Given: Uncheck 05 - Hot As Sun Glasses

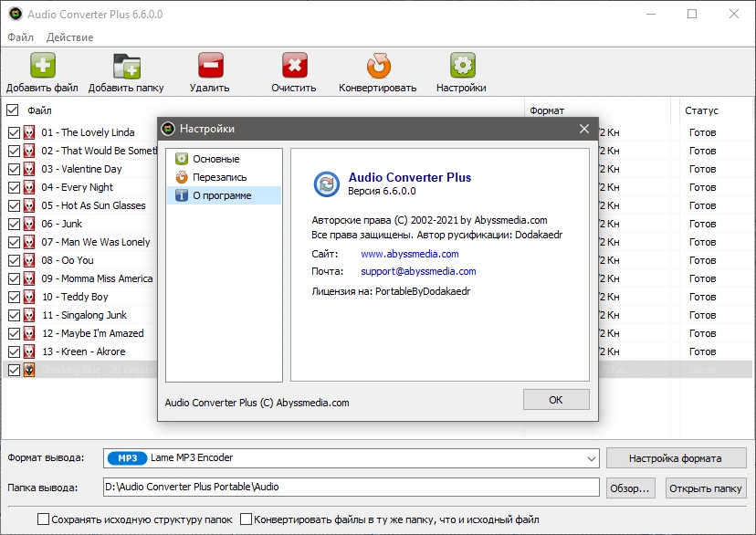Looking at the screenshot, I should pyautogui.click(x=15, y=205).
